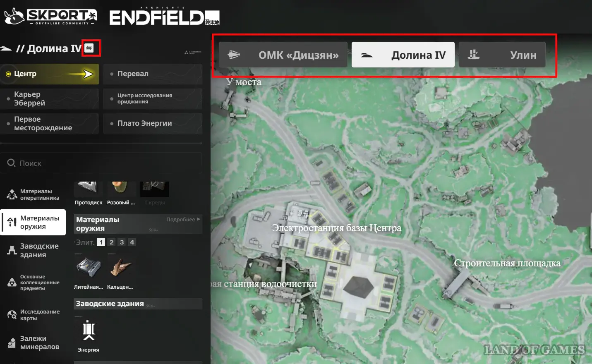This screenshot has height=364, width=592.
Task: Open Исследование карты category
Action: pos(33,315)
